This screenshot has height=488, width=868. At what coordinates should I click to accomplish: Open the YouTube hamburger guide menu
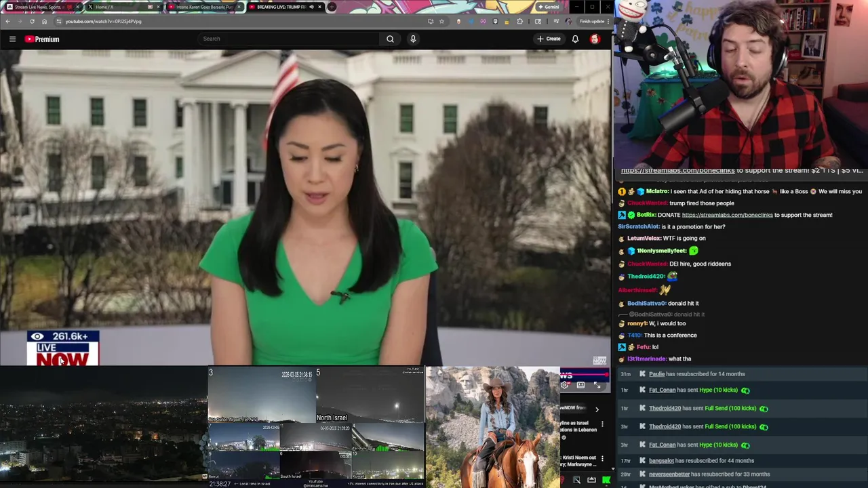coord(12,39)
